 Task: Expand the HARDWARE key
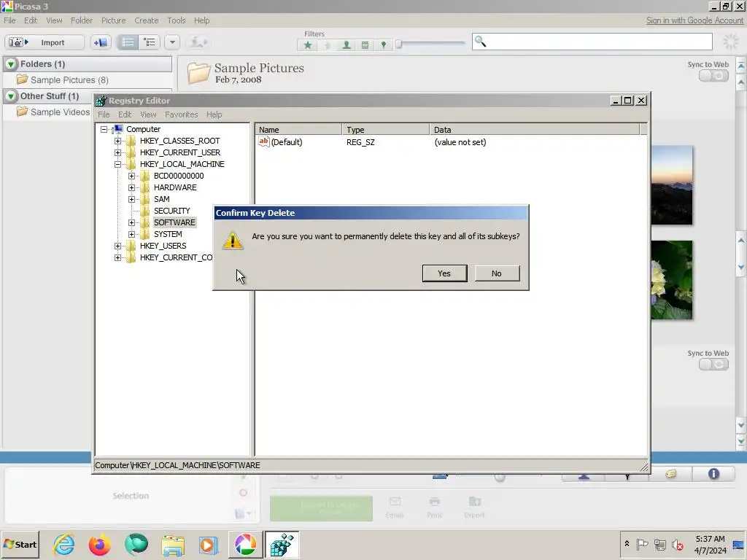coord(131,187)
